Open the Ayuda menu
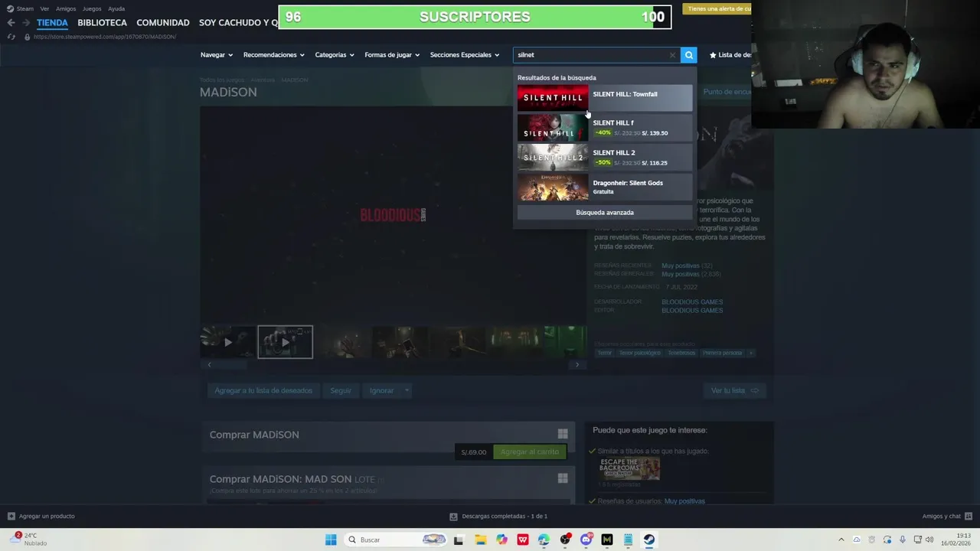Screen dimensions: 980x551 point(116,8)
